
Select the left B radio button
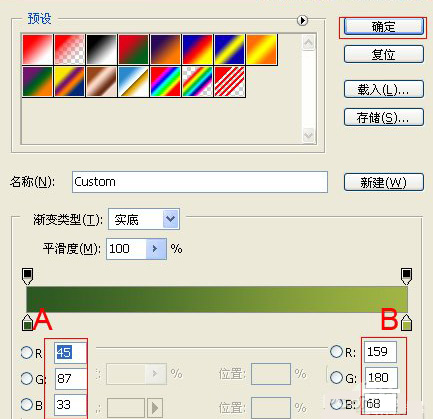27,404
